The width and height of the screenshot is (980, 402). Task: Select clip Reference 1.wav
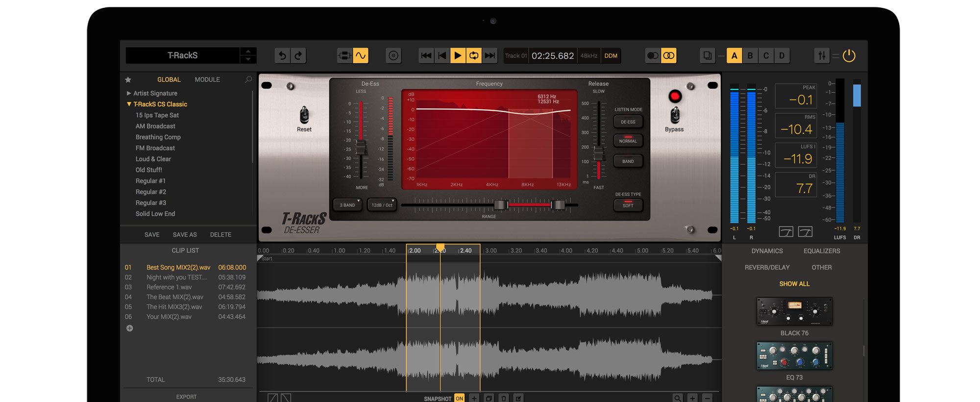[x=185, y=287]
